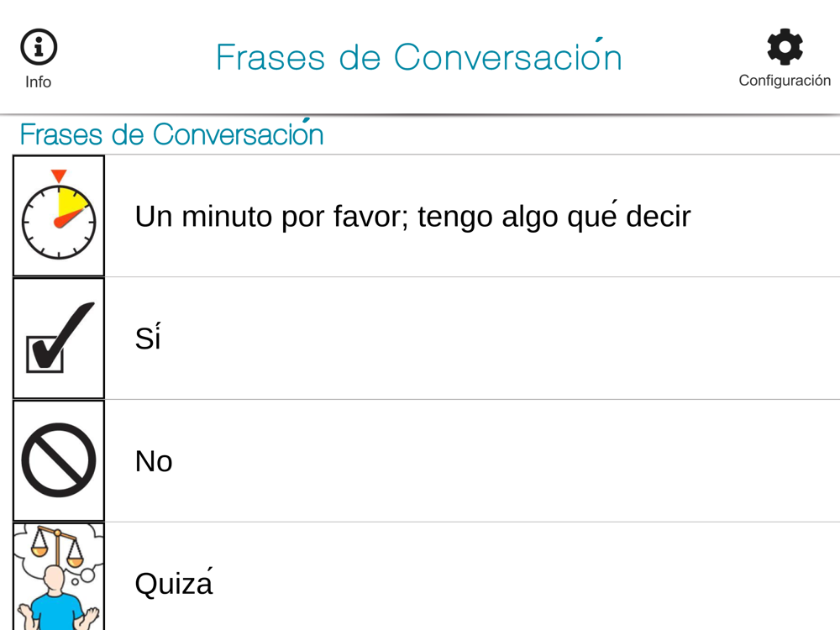Select the 'Quizá' phrase text
The width and height of the screenshot is (840, 630).
173,583
